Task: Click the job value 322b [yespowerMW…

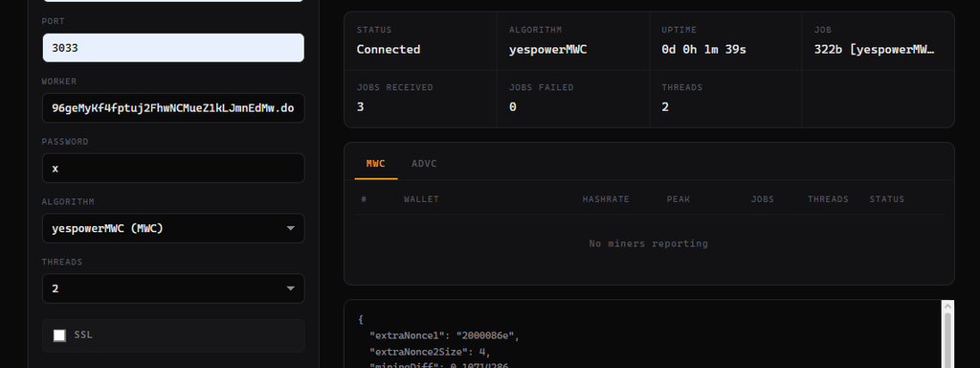Action: 875,50
